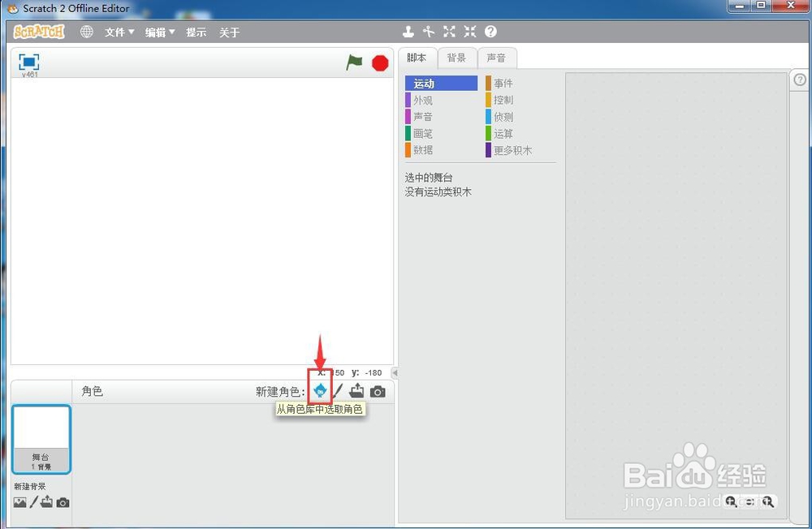Open the 编辑 menu dropdown
This screenshot has height=529, width=812.
coord(157,32)
